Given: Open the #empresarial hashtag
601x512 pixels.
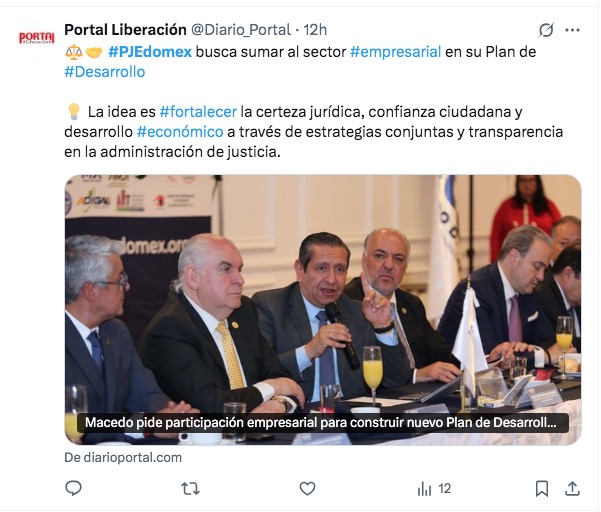Looking at the screenshot, I should point(396,52).
